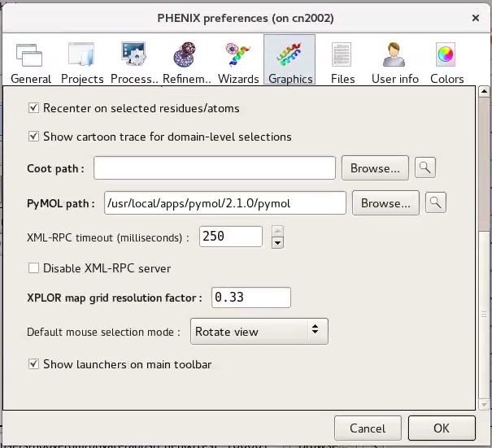Open the Wizards preferences icon

(238, 60)
